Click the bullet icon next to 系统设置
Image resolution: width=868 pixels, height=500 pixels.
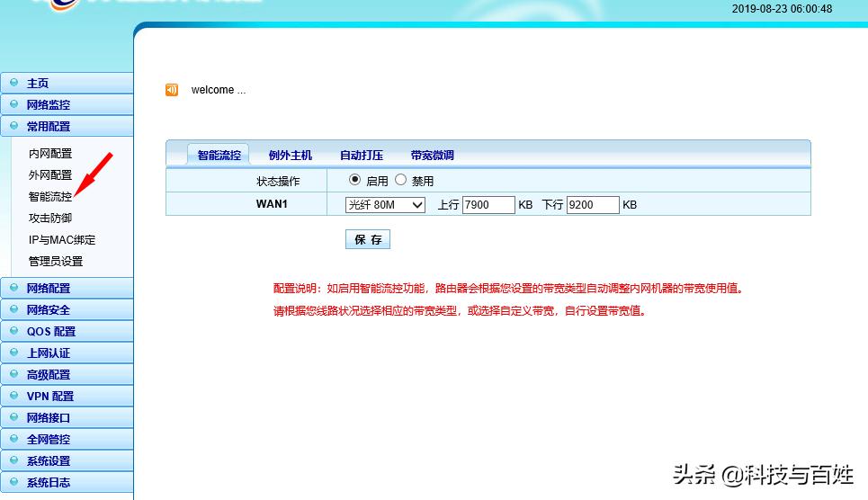13,460
